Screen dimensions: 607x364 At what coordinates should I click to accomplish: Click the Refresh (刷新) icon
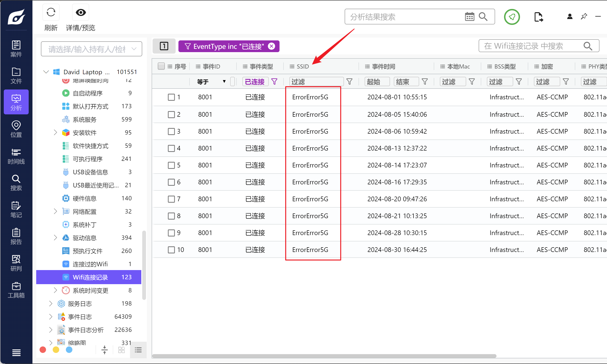51,12
